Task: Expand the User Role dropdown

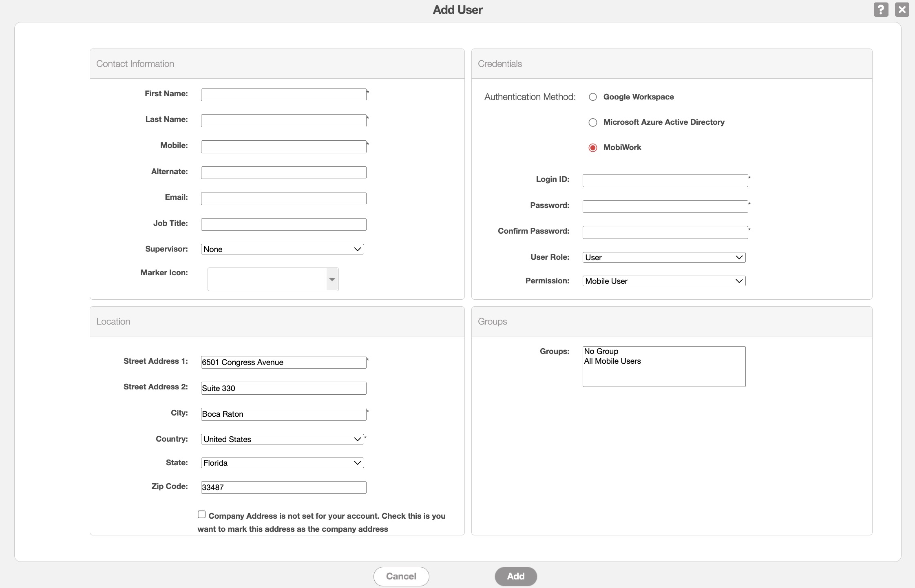Action: pos(664,257)
